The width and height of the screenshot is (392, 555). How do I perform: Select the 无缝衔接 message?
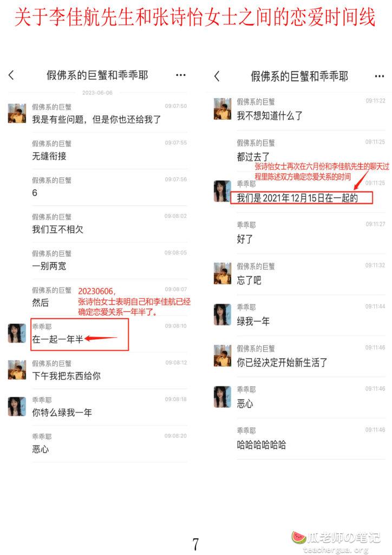coord(49,156)
